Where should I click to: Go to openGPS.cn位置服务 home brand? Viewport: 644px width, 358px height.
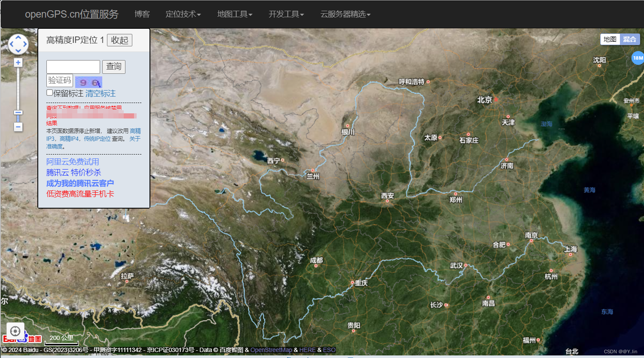coord(72,14)
